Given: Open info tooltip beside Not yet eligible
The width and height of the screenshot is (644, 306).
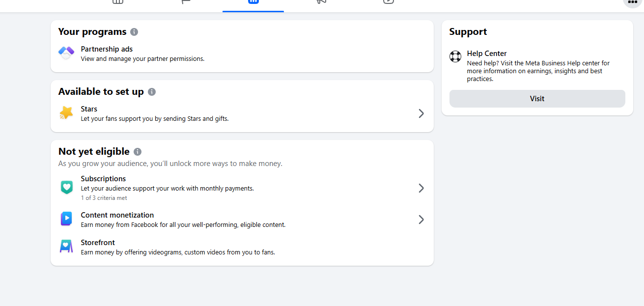Looking at the screenshot, I should 138,152.
